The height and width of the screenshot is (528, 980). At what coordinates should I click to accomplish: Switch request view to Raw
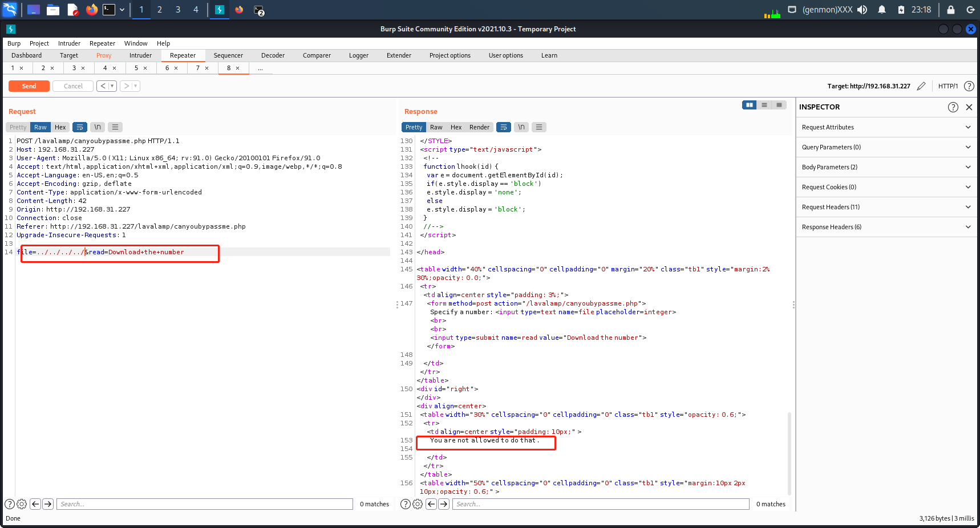click(41, 127)
